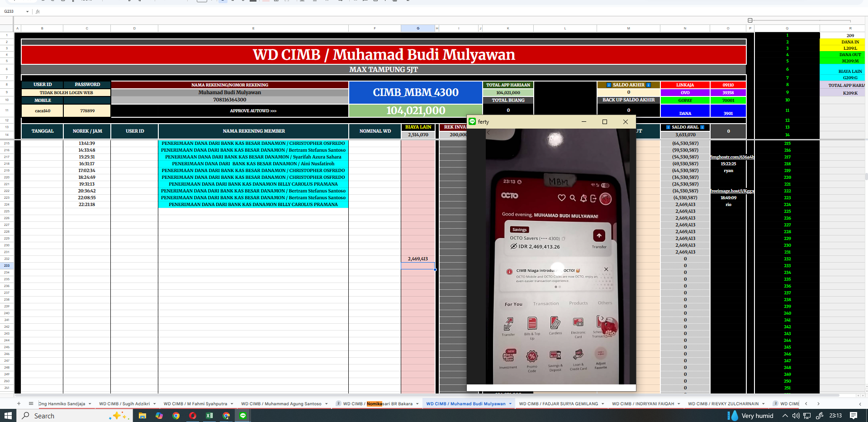The height and width of the screenshot is (422, 868).
Task: Launch Opera browser from the taskbar
Action: coord(193,416)
